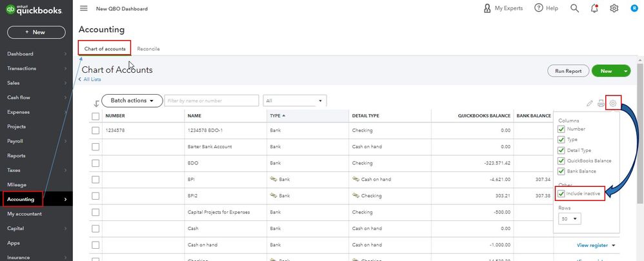Click the top settings gear icon

coord(614,8)
